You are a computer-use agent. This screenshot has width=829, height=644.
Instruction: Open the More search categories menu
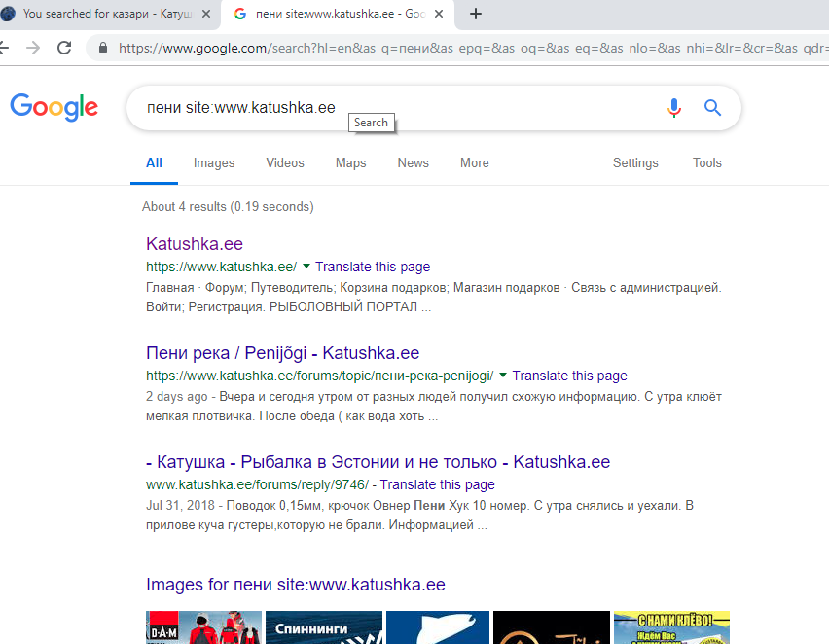(x=474, y=163)
